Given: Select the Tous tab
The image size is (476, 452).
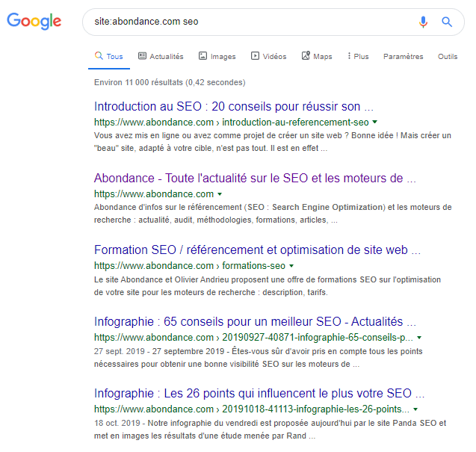Looking at the screenshot, I should (x=108, y=57).
